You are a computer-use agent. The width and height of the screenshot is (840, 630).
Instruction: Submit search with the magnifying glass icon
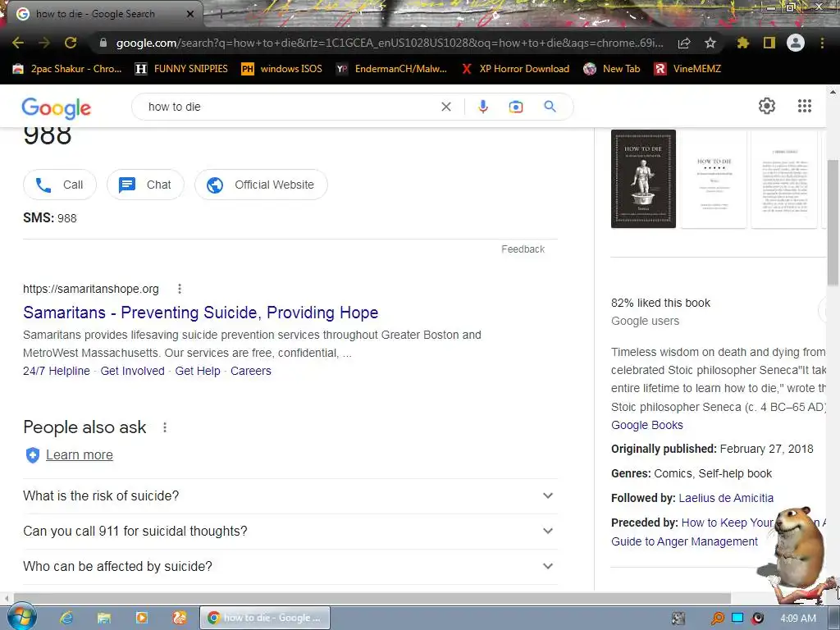click(550, 107)
